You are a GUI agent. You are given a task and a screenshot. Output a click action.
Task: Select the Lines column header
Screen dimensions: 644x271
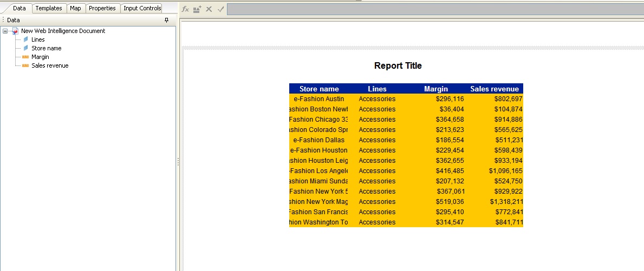click(x=377, y=89)
